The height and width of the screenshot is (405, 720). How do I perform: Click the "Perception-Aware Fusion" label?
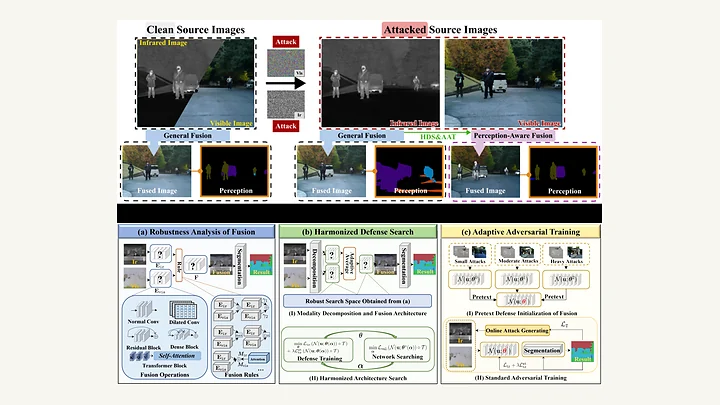513,135
